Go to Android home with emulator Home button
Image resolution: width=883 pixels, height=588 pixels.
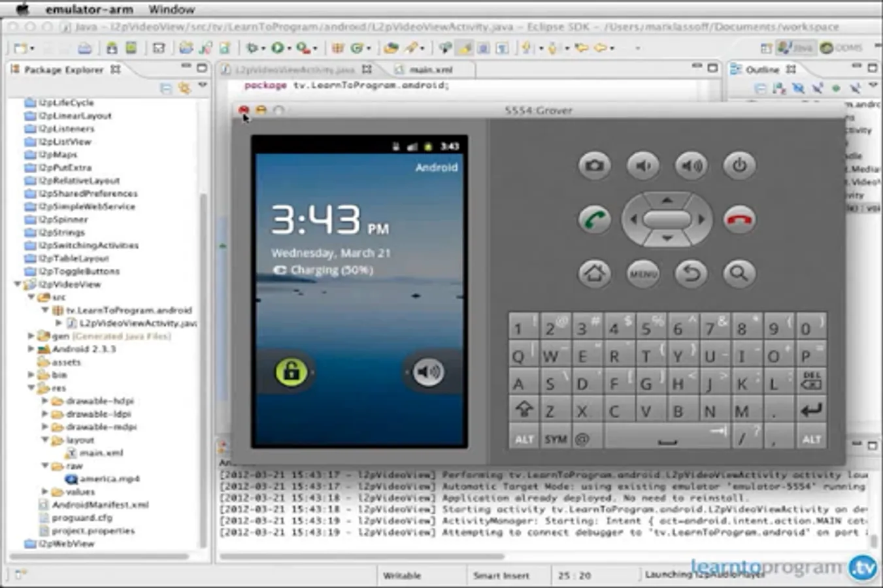594,273
